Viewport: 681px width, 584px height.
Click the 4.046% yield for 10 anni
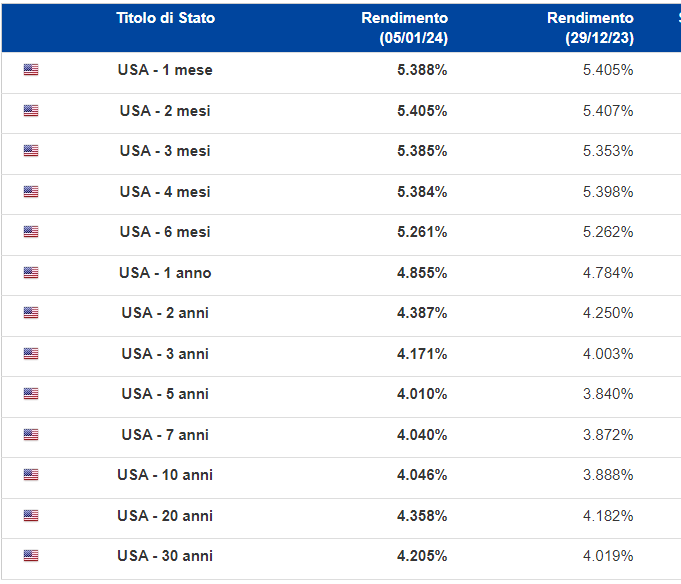click(x=422, y=475)
